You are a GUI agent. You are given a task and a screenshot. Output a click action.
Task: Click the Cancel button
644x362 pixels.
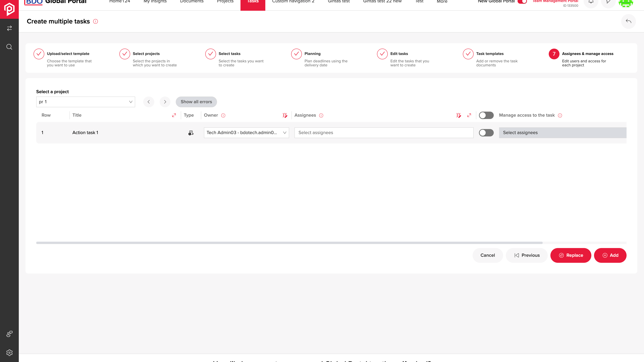point(488,255)
